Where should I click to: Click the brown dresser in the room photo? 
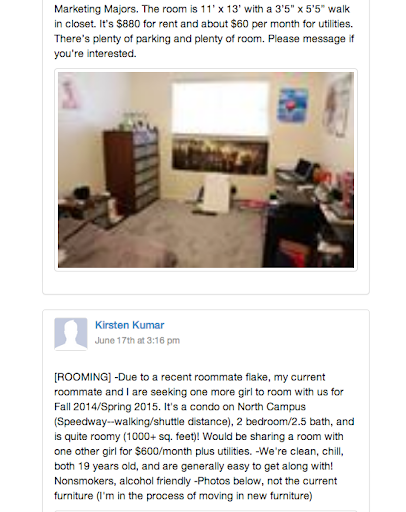click(x=131, y=172)
